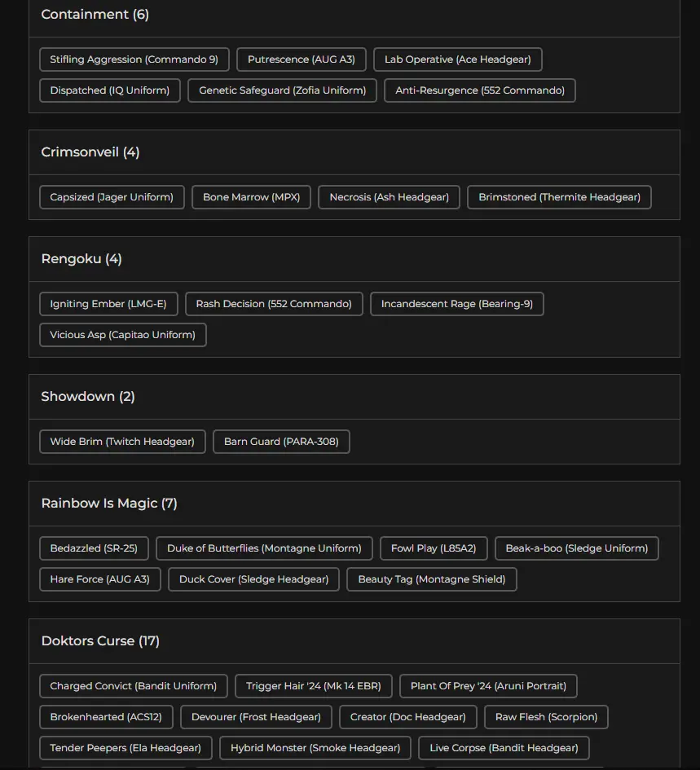The width and height of the screenshot is (700, 770).
Task: Click Genetic Safeguard (Zofia Uniform)
Action: point(282,90)
